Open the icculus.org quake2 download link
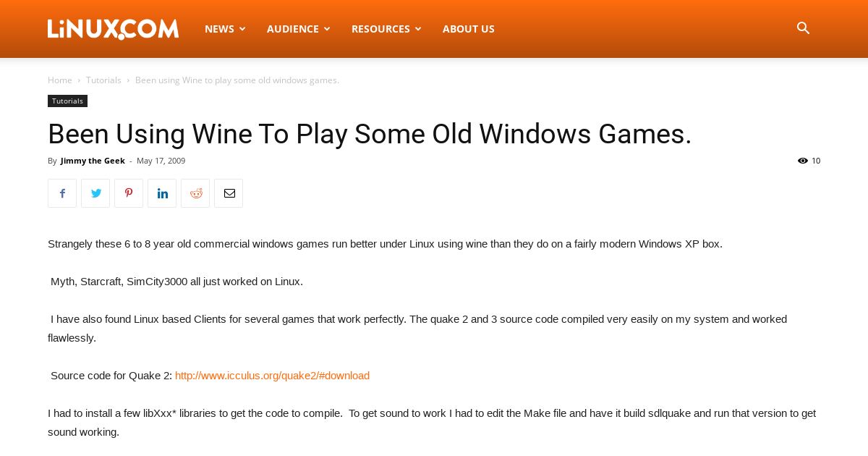Viewport: 868px width, 456px height. (272, 376)
